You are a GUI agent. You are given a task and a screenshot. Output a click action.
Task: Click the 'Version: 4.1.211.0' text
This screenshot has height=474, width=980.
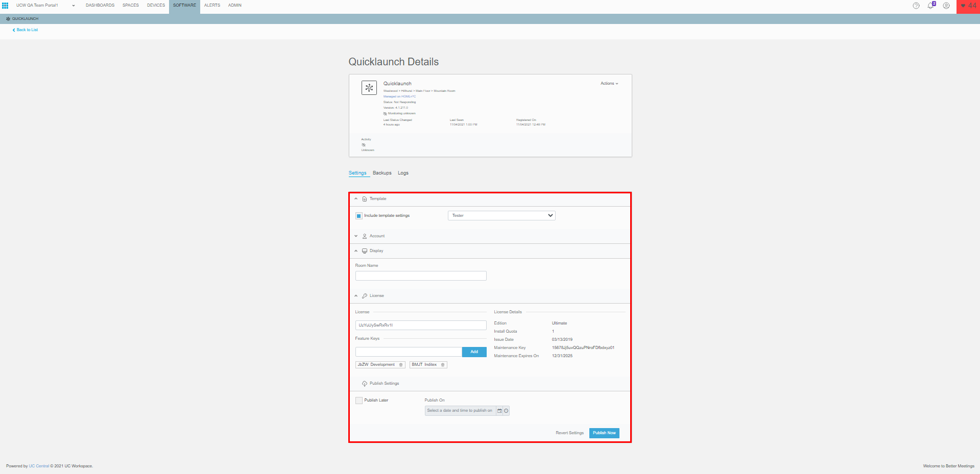[x=396, y=108]
